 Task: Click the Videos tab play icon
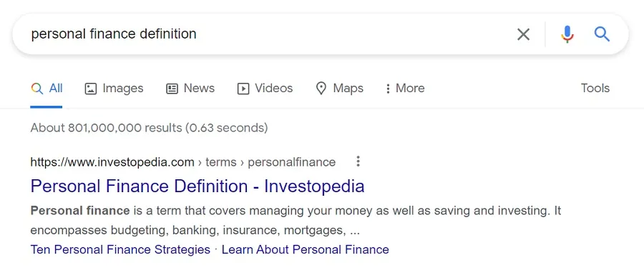tap(243, 89)
